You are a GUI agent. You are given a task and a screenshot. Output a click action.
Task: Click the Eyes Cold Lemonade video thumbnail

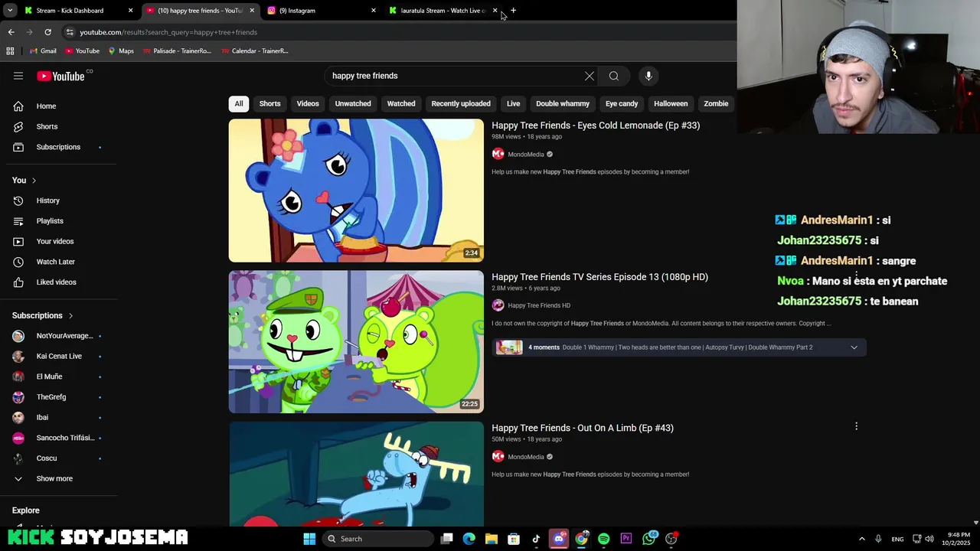(x=356, y=191)
